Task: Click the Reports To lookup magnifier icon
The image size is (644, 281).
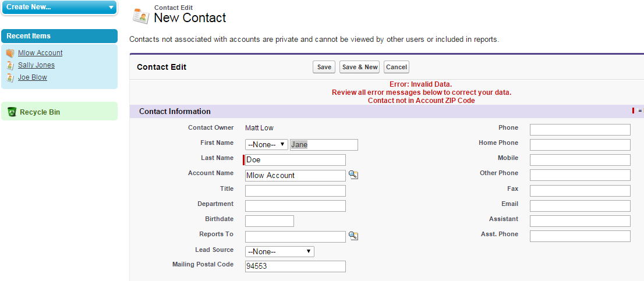Action: coord(353,236)
